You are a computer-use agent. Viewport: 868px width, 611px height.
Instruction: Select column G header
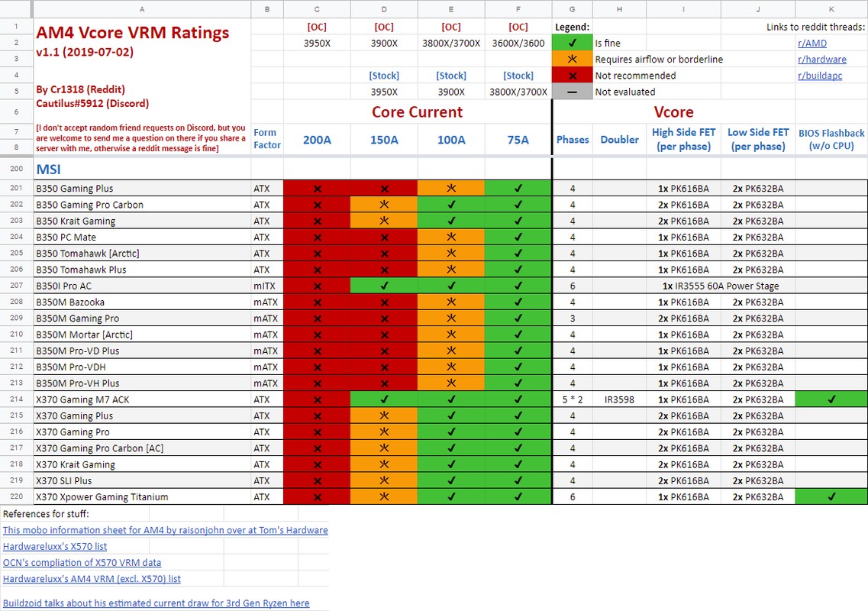pos(572,9)
